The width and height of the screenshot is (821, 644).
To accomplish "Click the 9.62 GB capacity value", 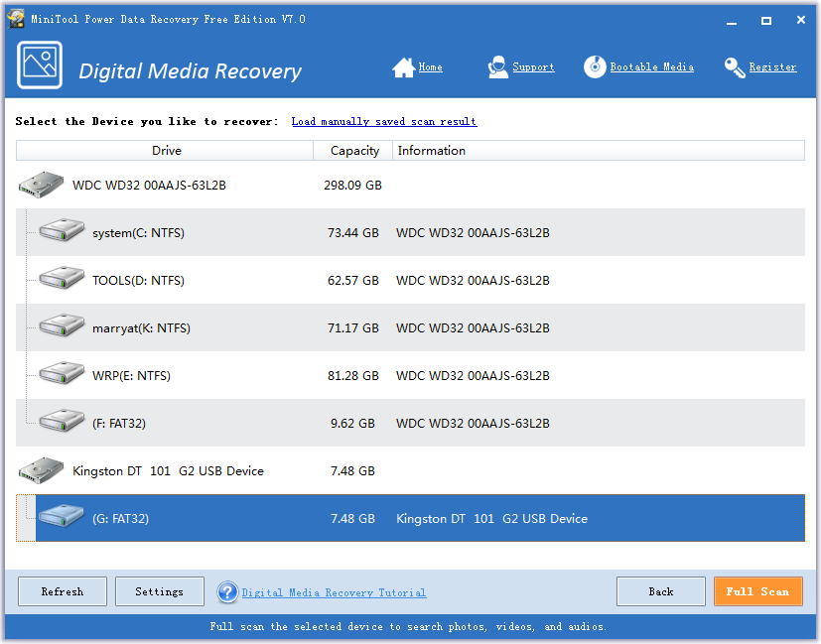I will [352, 424].
